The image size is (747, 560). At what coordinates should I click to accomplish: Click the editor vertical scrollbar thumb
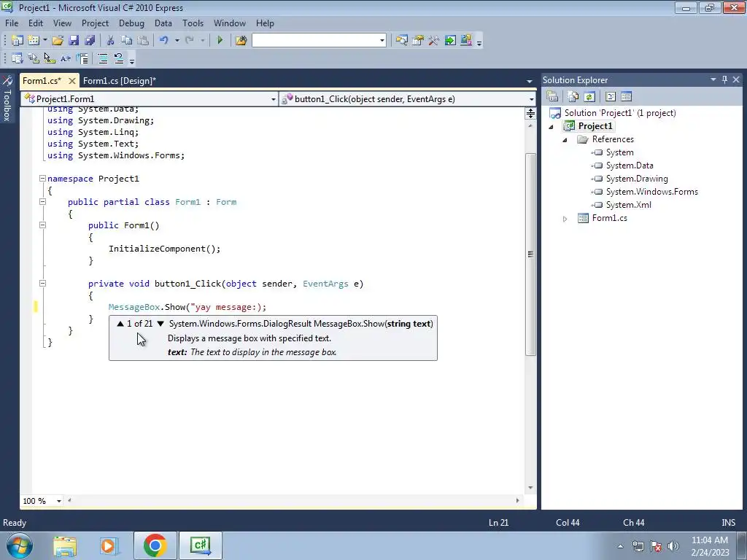point(530,254)
